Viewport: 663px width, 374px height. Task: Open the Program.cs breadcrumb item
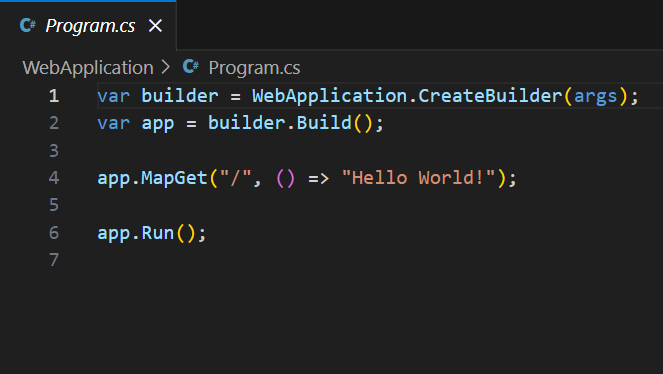coord(254,68)
